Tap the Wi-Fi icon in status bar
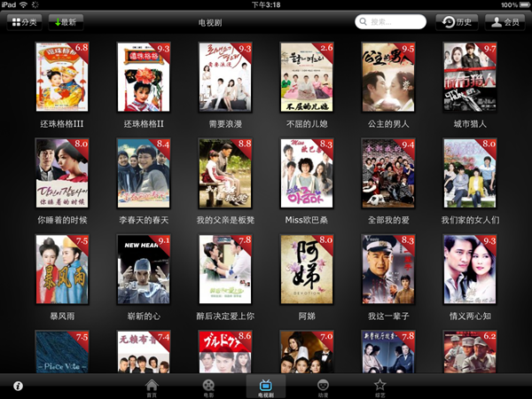The width and height of the screenshot is (532, 399). (x=23, y=4)
